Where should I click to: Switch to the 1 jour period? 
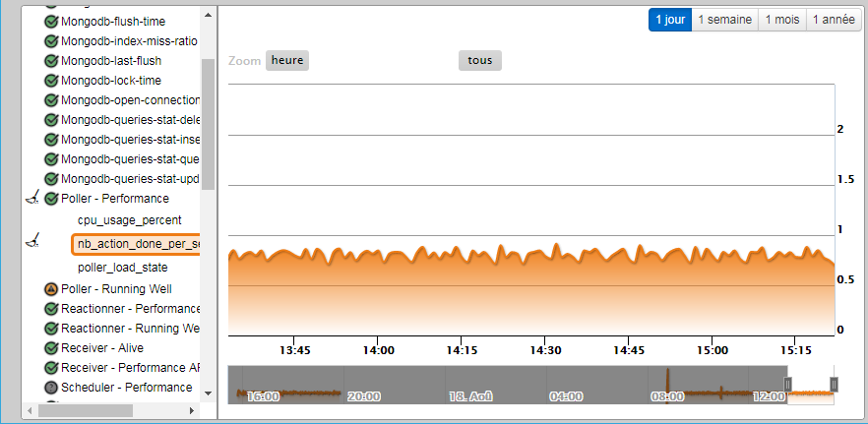click(x=670, y=20)
